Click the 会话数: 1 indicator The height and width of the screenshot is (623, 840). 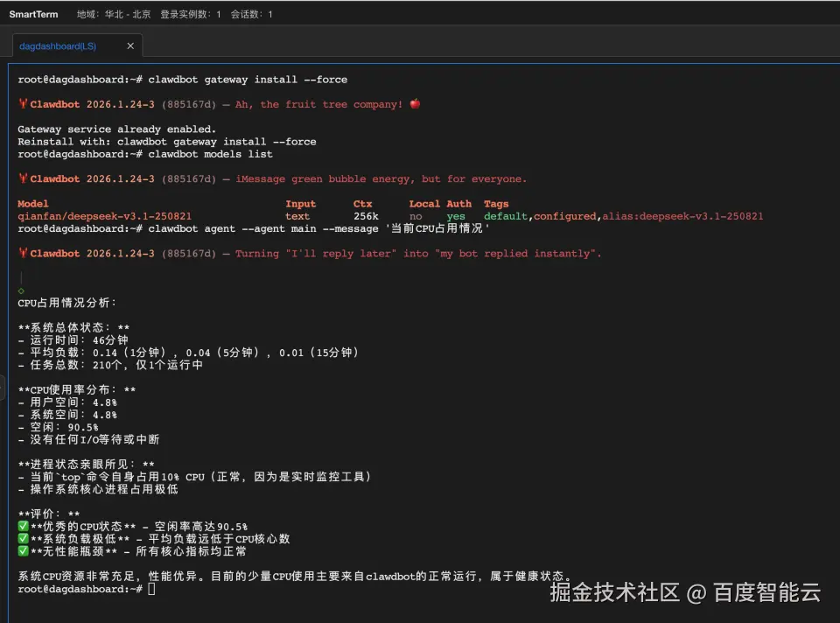coord(251,15)
